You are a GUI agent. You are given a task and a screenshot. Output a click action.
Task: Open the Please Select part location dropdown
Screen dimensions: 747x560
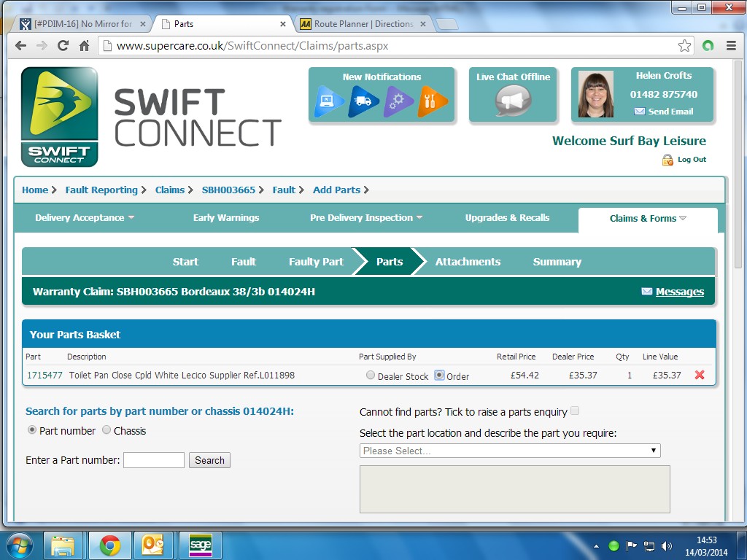510,451
